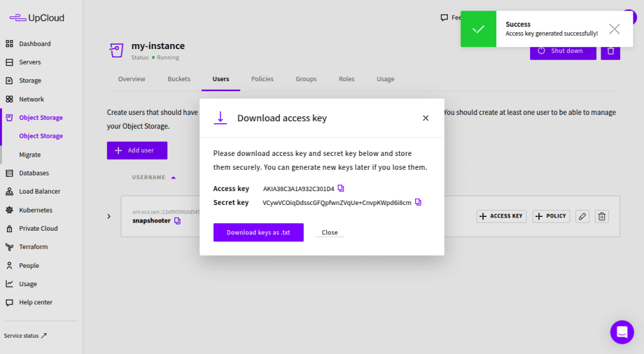Open the Policies tab
This screenshot has height=354, width=644.
coord(262,79)
